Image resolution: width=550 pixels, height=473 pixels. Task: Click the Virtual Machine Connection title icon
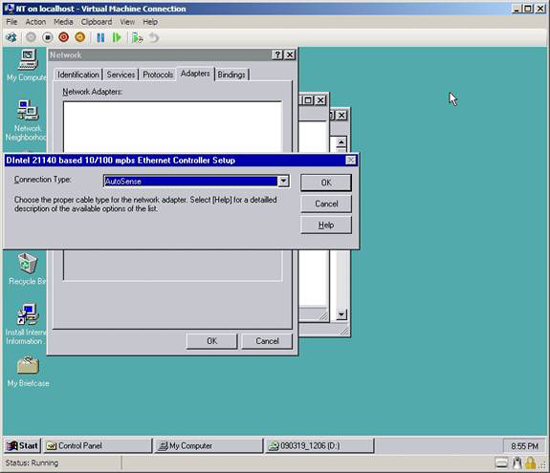click(9, 8)
